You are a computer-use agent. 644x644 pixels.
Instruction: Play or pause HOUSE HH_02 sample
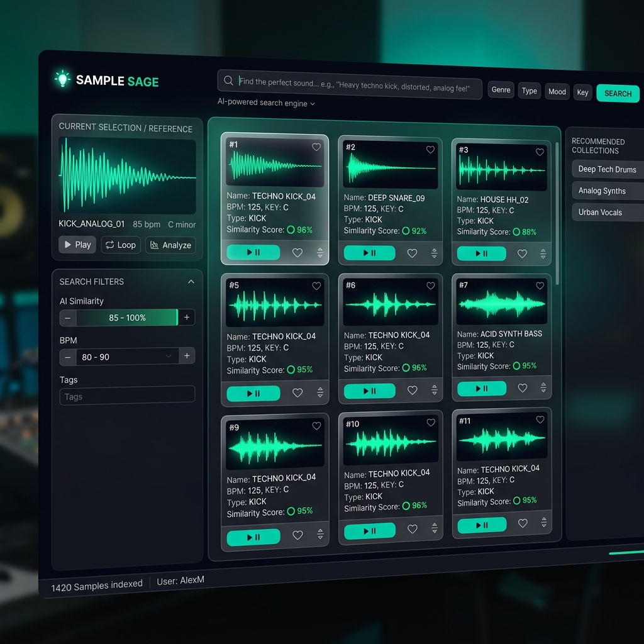tap(481, 253)
